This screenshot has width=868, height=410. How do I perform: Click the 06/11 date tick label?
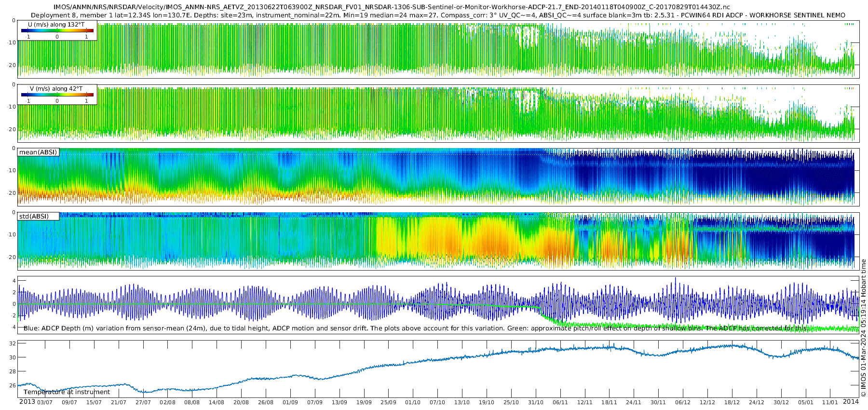coord(560,402)
